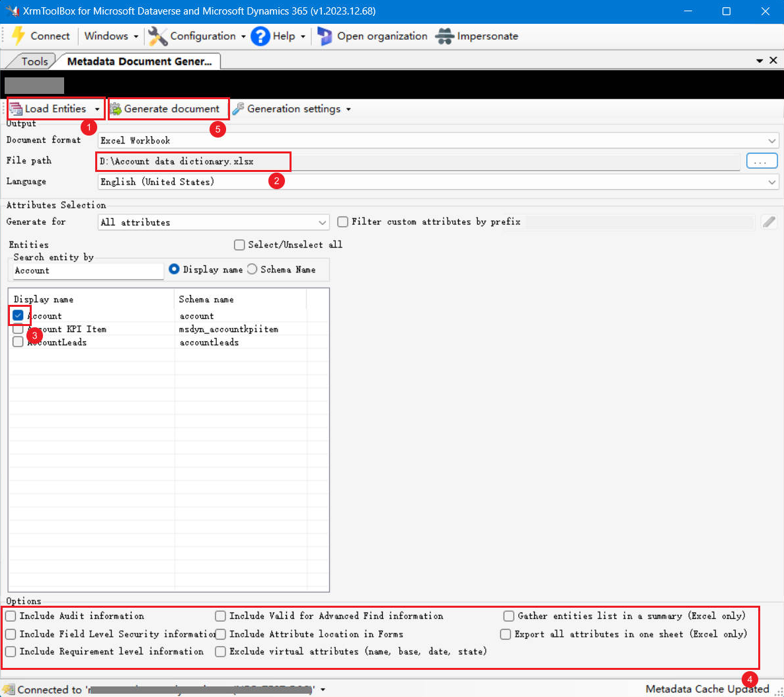Click the file path browse button
This screenshot has width=784, height=697.
(x=762, y=161)
